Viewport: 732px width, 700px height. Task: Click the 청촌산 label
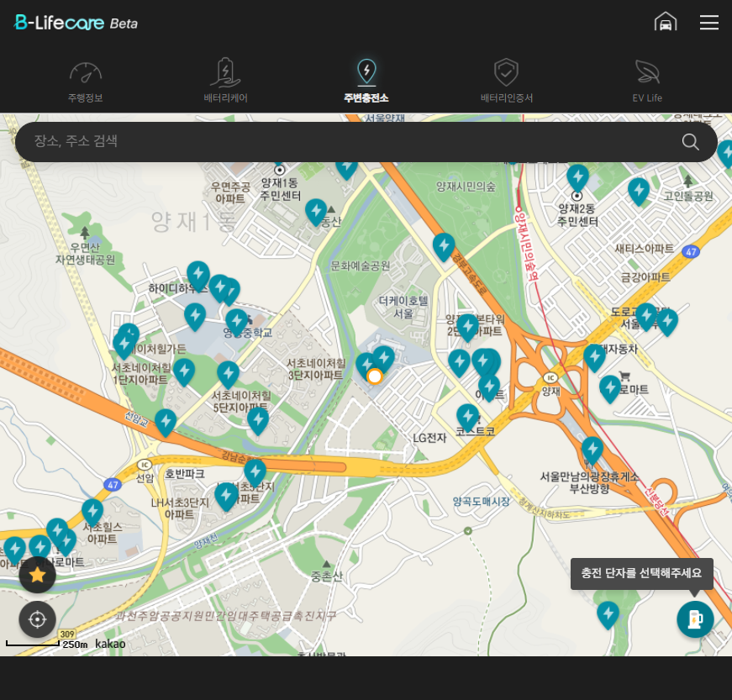click(327, 576)
